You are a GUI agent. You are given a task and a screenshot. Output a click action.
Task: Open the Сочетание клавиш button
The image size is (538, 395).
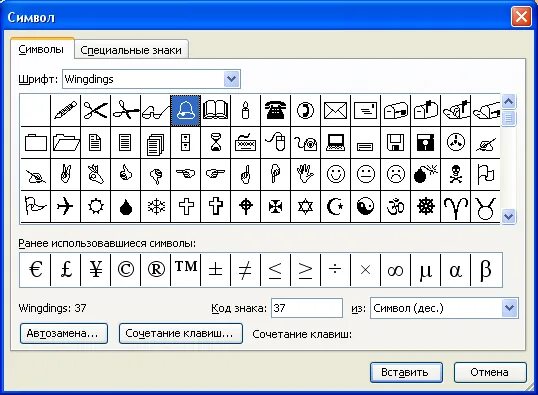pyautogui.click(x=181, y=333)
